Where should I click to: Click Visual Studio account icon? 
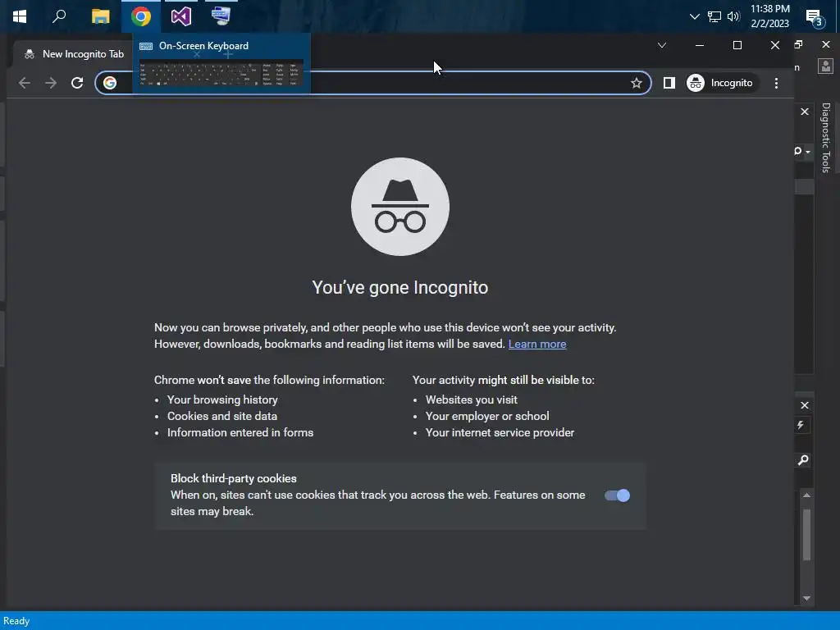[825, 66]
